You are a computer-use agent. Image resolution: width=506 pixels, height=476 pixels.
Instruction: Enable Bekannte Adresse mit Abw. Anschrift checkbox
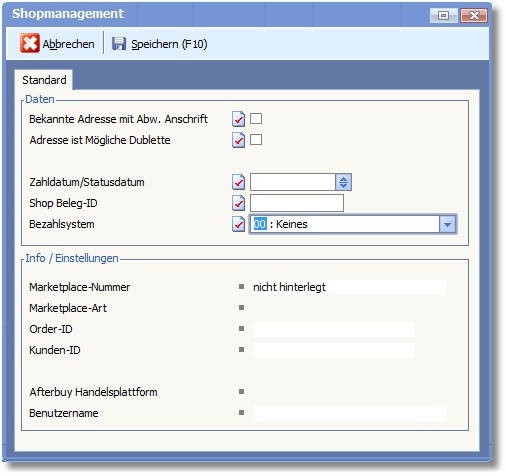click(x=256, y=118)
